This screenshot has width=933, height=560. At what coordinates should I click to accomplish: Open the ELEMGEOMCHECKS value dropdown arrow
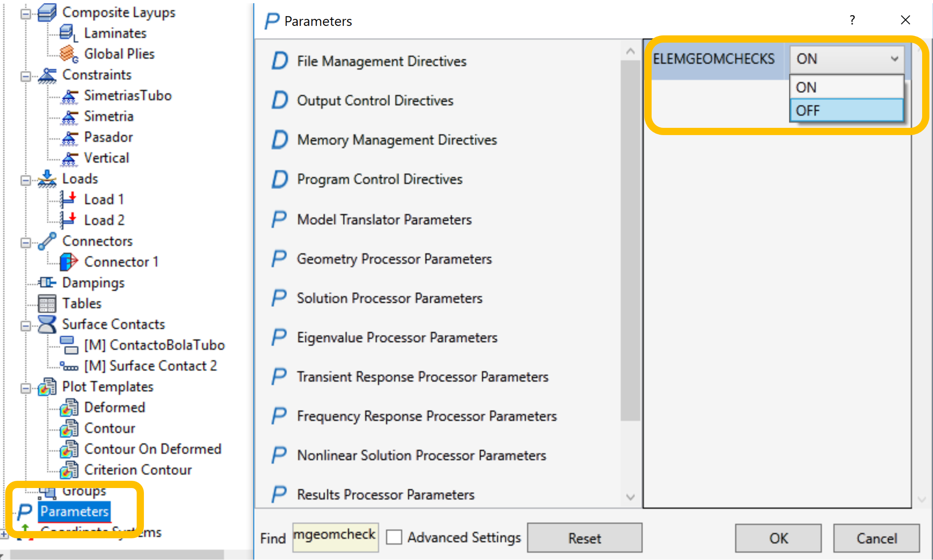[895, 59]
